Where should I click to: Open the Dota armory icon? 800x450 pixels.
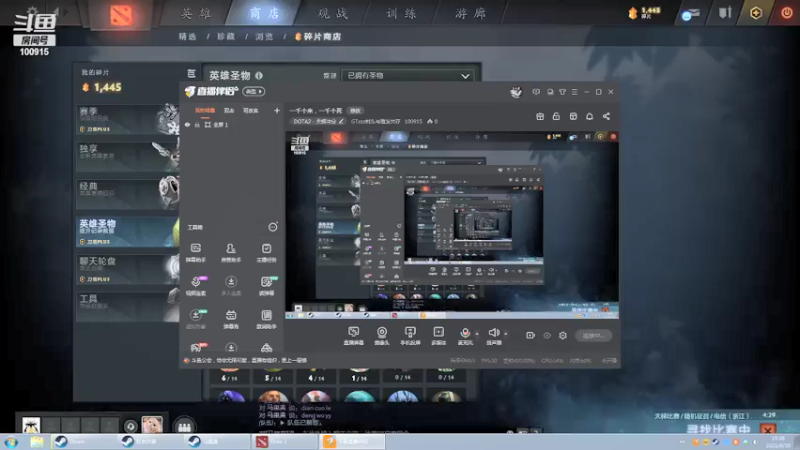point(725,13)
